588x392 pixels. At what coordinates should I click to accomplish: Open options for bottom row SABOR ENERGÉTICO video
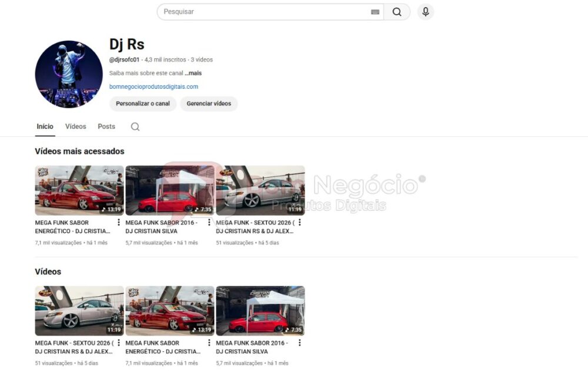209,343
